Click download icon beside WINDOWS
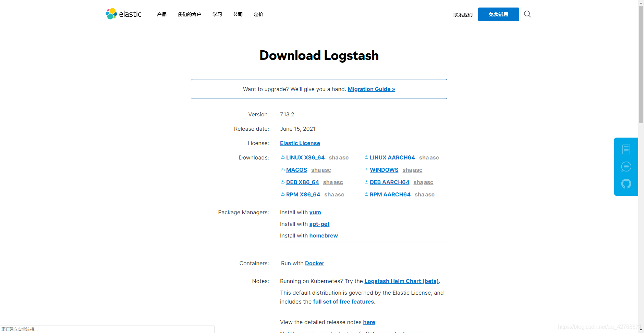Viewport: 644px width, 333px height. coord(366,170)
